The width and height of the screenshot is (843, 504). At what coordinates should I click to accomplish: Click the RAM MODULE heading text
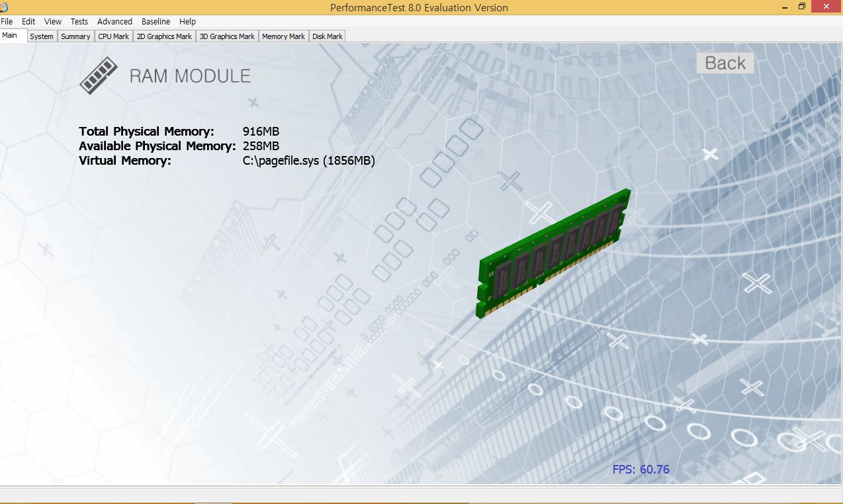(190, 76)
